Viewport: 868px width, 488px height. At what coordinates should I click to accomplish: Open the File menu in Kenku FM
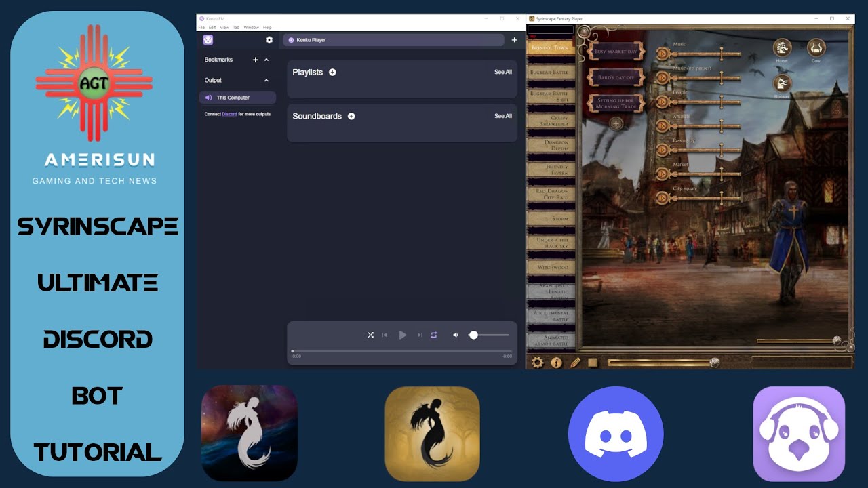point(201,27)
